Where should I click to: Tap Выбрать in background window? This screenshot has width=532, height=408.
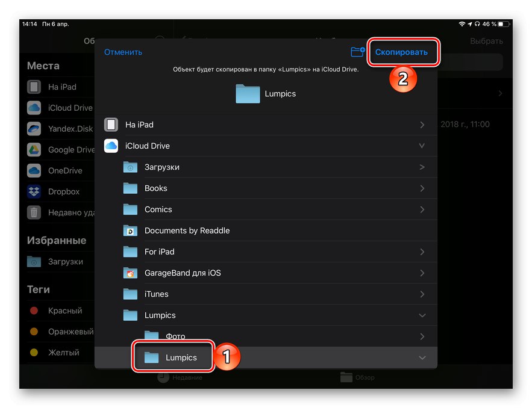486,41
